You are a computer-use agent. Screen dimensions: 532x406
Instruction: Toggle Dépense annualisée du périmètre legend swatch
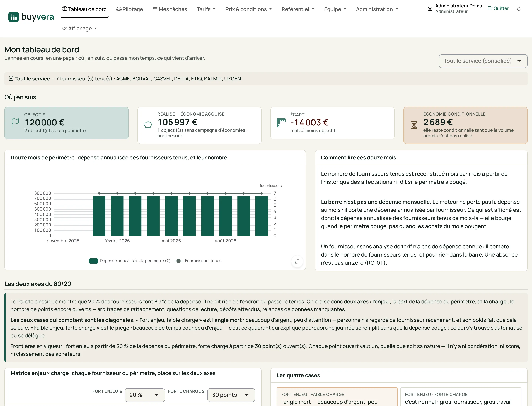(93, 261)
